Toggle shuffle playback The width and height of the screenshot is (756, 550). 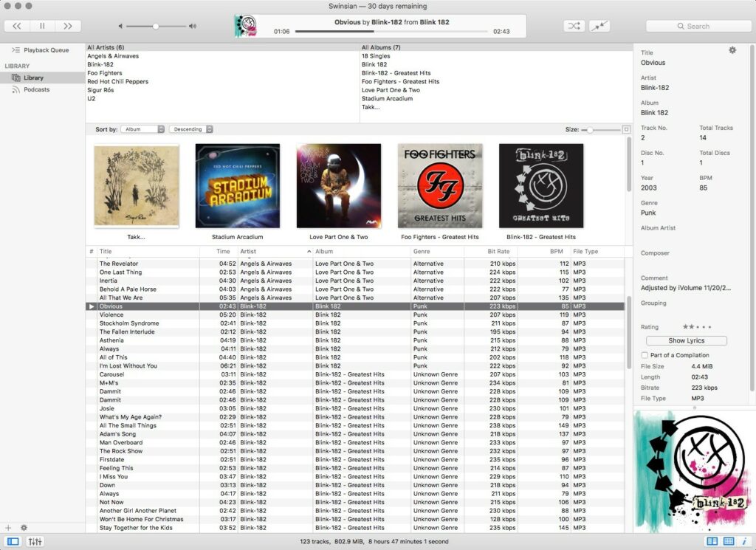click(x=574, y=26)
